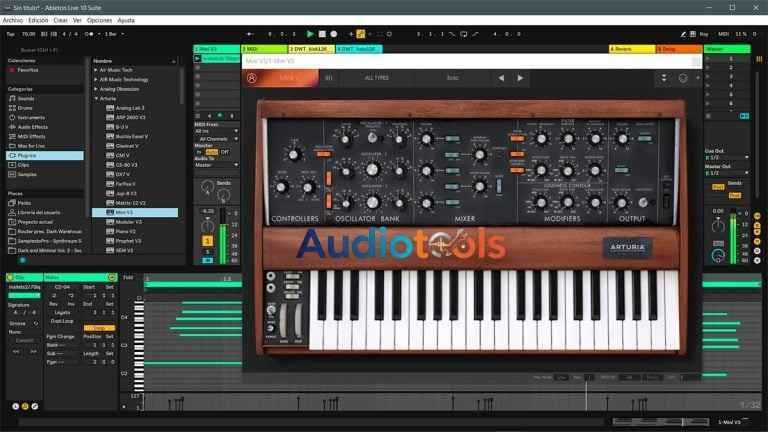Open the Favorites collection
The image size is (768, 432).
(24, 70)
